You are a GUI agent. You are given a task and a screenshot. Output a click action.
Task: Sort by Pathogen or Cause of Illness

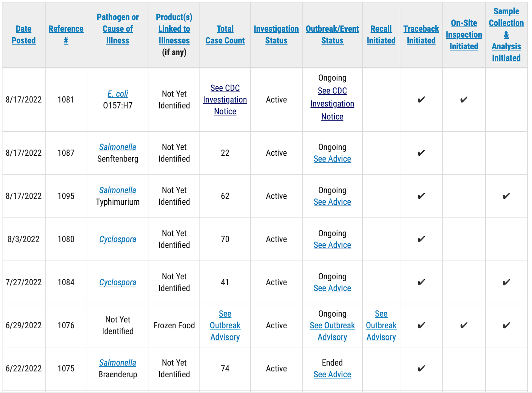click(118, 29)
